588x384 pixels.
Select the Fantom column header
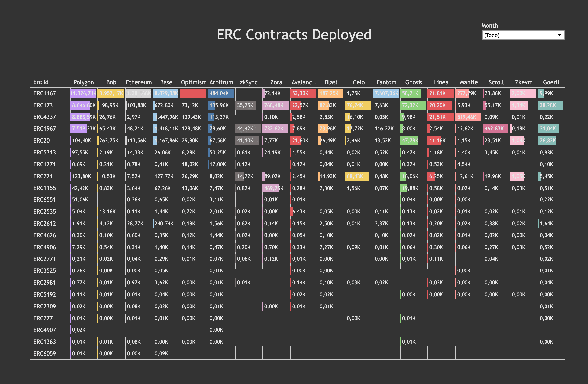pos(386,82)
